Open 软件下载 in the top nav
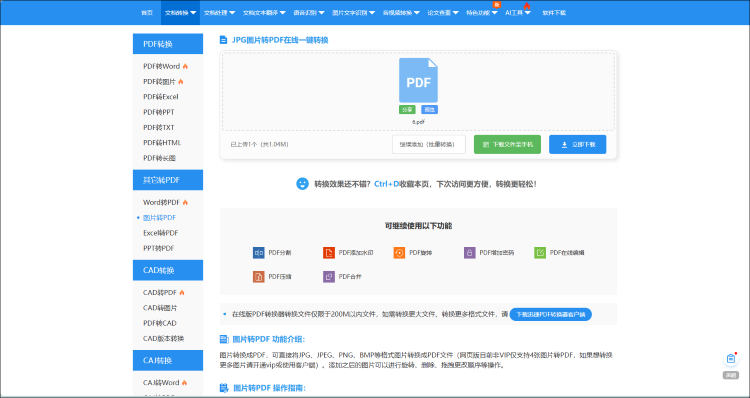750x398 pixels. [x=554, y=13]
